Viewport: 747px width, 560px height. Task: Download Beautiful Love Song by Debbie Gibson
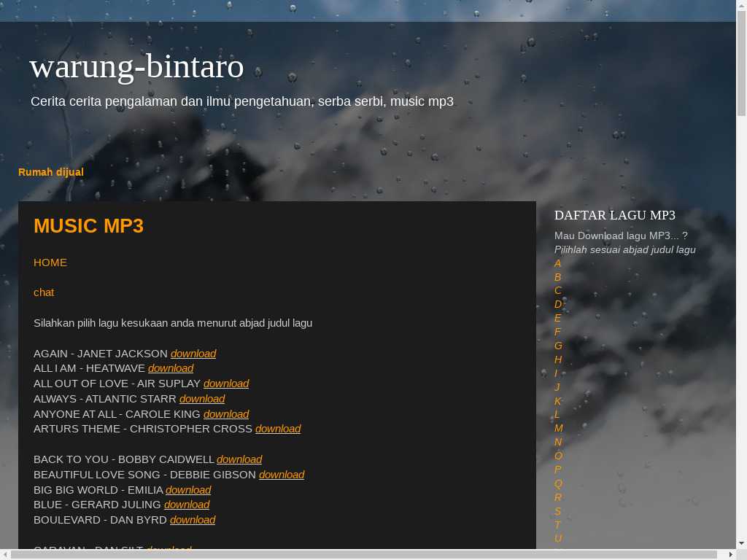point(282,474)
